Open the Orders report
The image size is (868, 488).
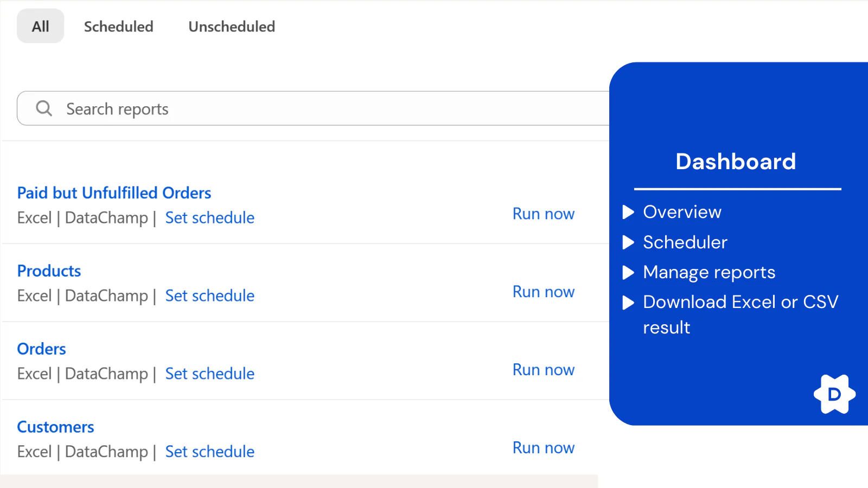pos(41,349)
